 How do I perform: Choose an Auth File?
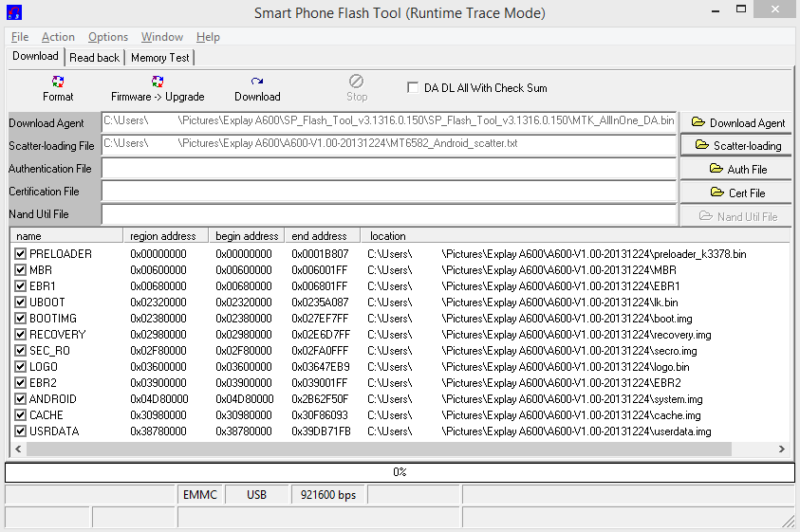coord(737,169)
